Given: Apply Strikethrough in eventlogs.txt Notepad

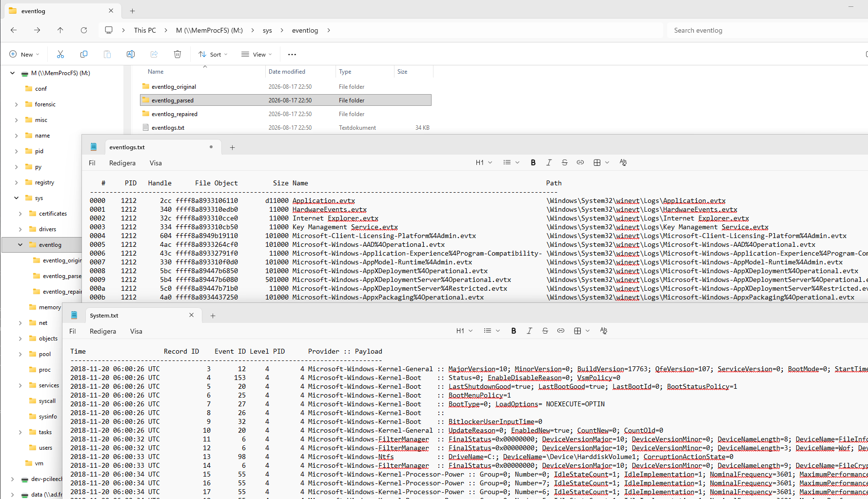Looking at the screenshot, I should (x=564, y=162).
